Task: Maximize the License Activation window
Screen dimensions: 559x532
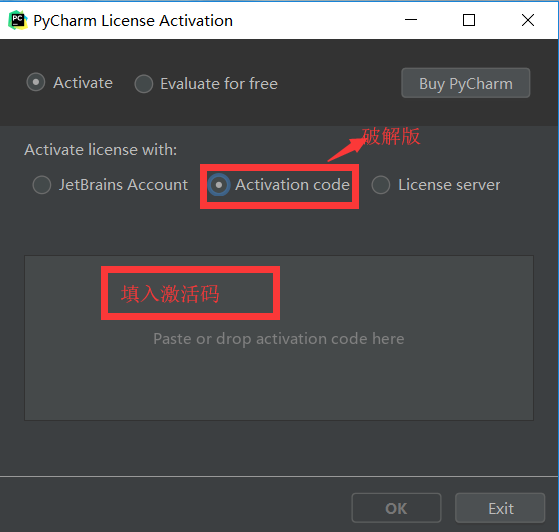Action: (x=469, y=20)
